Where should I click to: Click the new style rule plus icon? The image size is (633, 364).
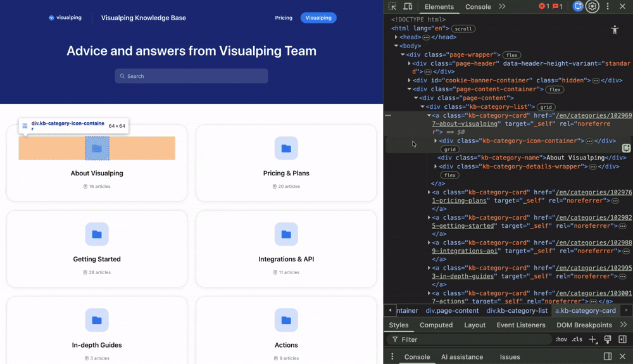592,339
